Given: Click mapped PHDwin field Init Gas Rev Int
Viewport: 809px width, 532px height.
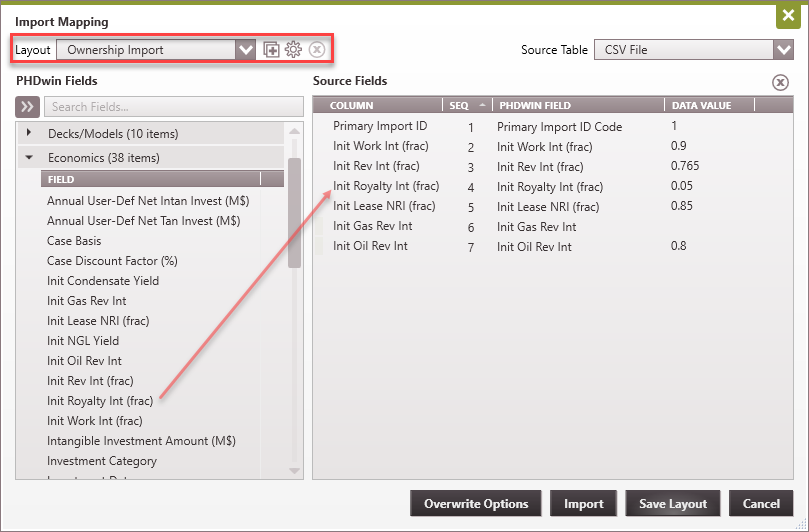Looking at the screenshot, I should pyautogui.click(x=537, y=227).
